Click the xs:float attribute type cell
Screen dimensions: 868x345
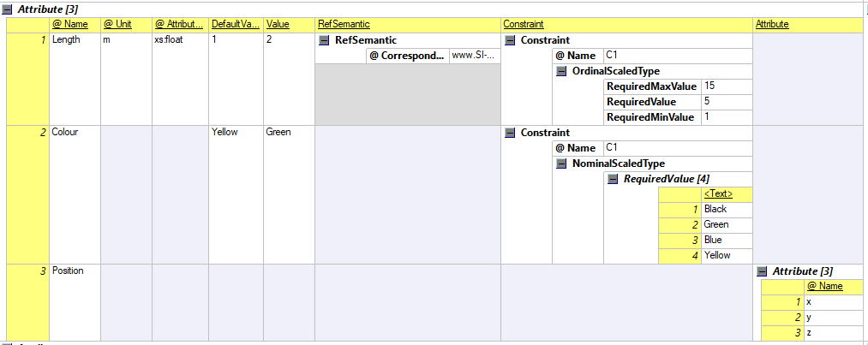[x=180, y=40]
